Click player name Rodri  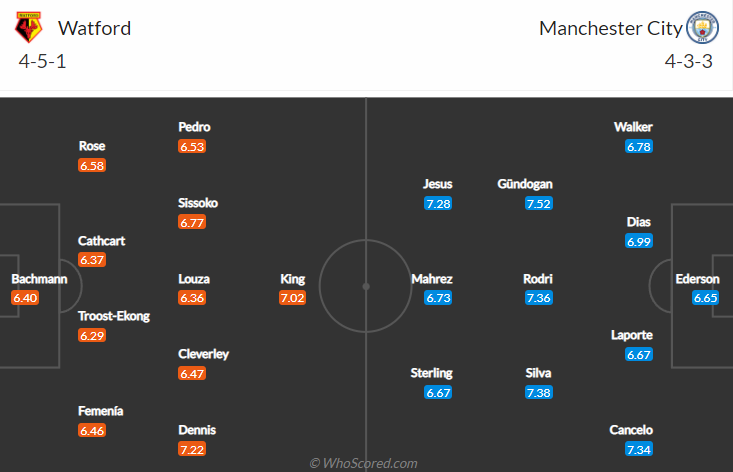(538, 279)
